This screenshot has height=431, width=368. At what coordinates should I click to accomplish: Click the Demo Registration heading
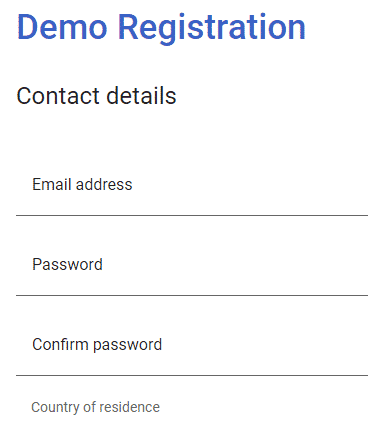[161, 28]
